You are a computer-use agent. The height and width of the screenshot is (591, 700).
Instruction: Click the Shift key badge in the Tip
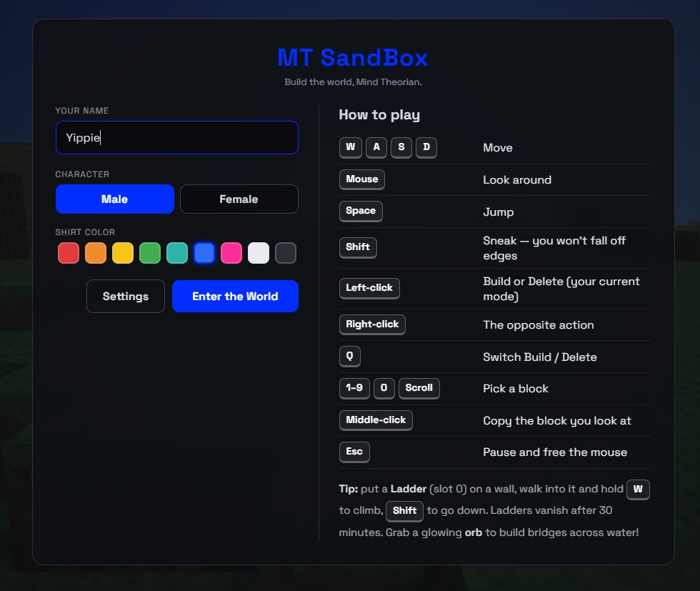(404, 511)
